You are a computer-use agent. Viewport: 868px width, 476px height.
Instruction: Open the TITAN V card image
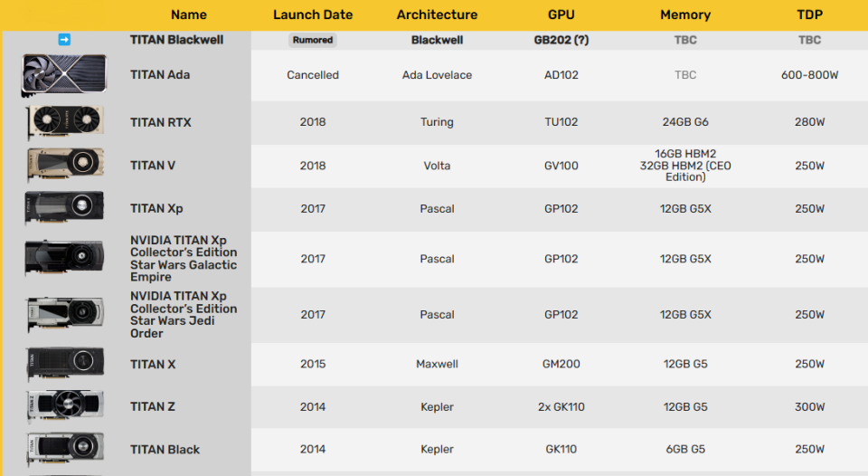coord(65,165)
